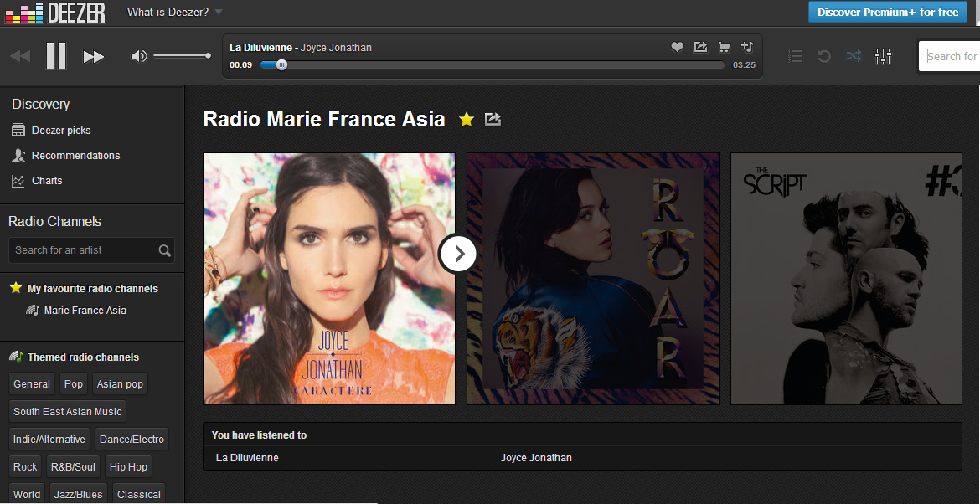Screen dimensions: 980x504
Task: Click The Script album cover
Action: [x=846, y=279]
